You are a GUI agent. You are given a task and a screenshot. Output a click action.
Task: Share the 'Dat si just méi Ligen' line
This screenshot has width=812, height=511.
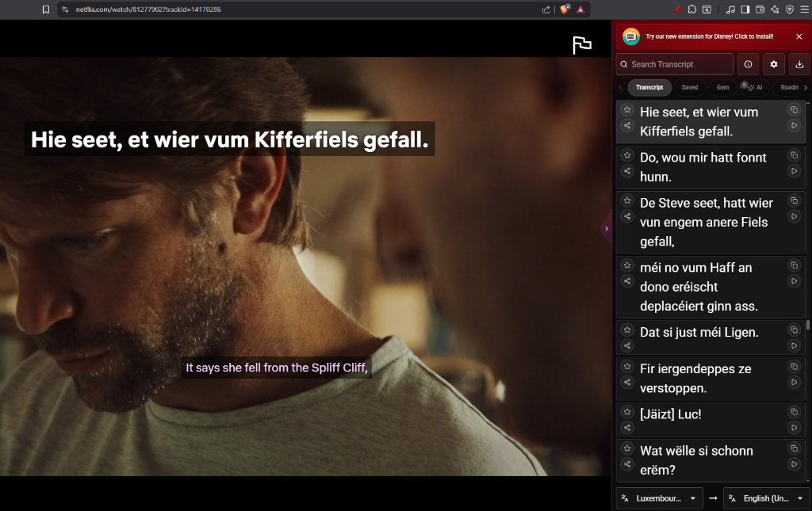coord(627,346)
